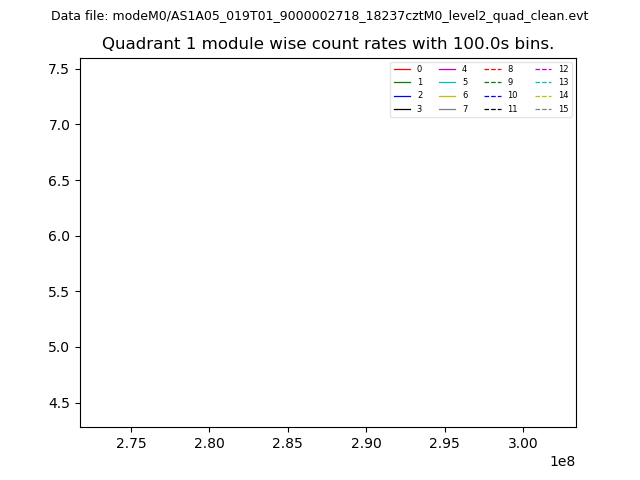Click the gray dashed line for module 15
The width and height of the screenshot is (640, 480).
pos(543,109)
